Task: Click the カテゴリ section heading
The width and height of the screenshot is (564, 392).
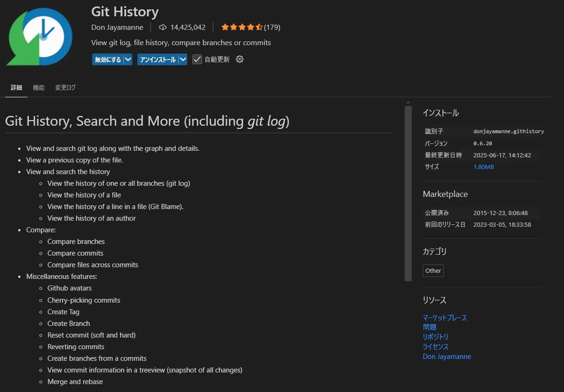Action: 435,252
